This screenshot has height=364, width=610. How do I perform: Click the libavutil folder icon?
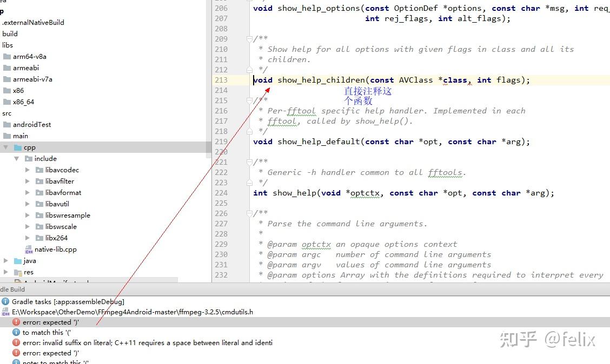click(x=39, y=204)
